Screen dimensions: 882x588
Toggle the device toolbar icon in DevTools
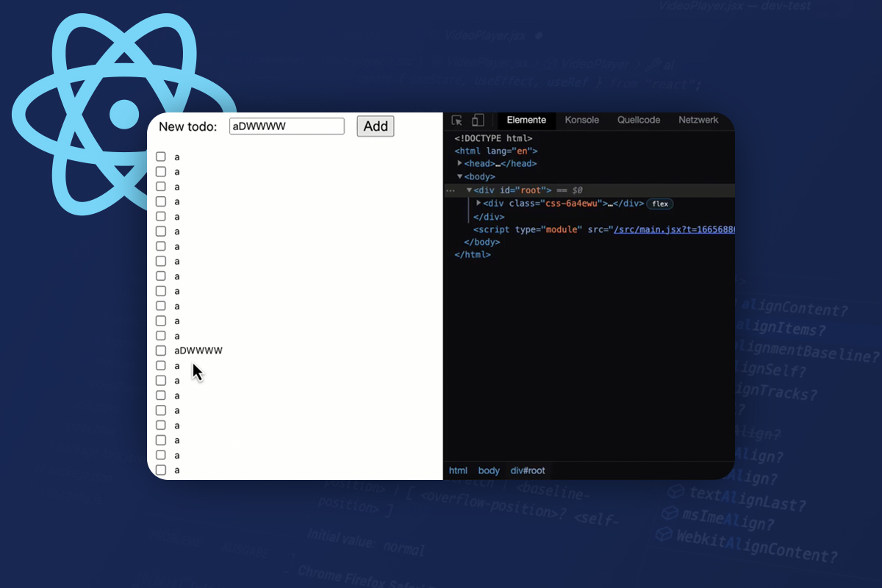[478, 119]
